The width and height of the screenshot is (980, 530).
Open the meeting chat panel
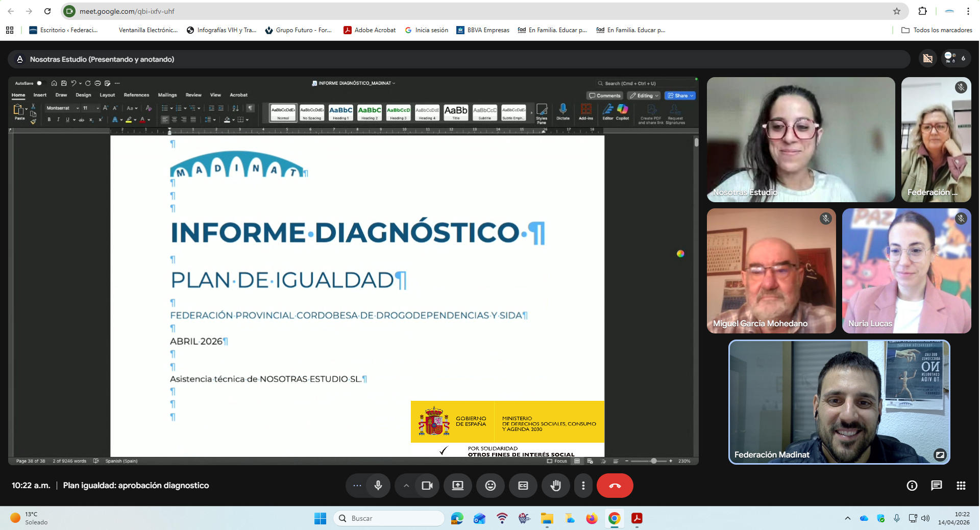[936, 486]
